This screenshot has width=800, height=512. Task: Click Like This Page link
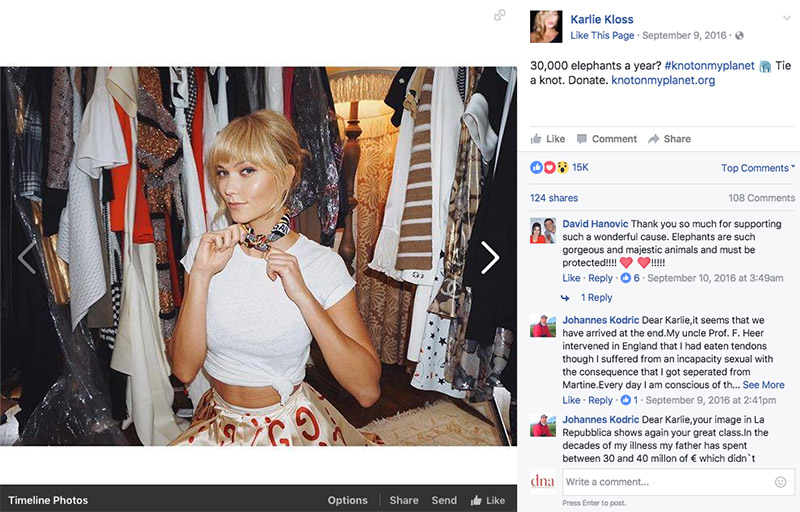pos(602,36)
